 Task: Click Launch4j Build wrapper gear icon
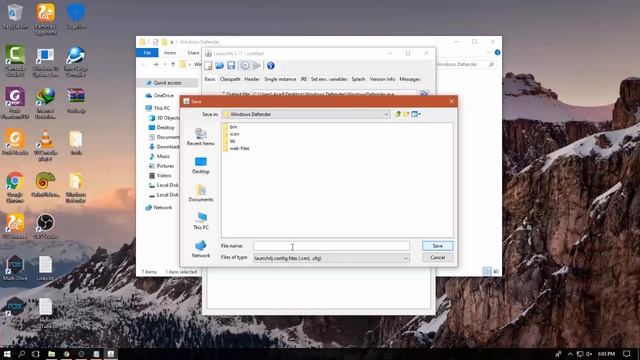pyautogui.click(x=244, y=65)
